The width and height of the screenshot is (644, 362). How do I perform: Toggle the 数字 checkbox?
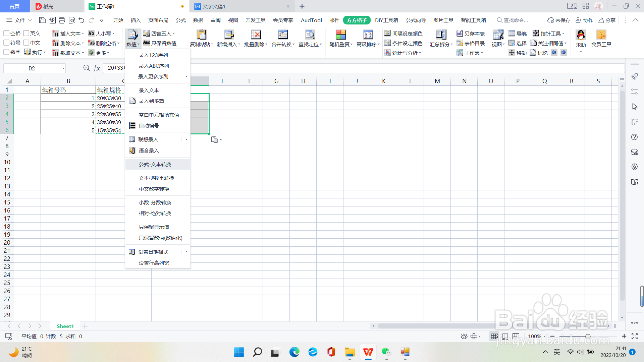click(6, 52)
